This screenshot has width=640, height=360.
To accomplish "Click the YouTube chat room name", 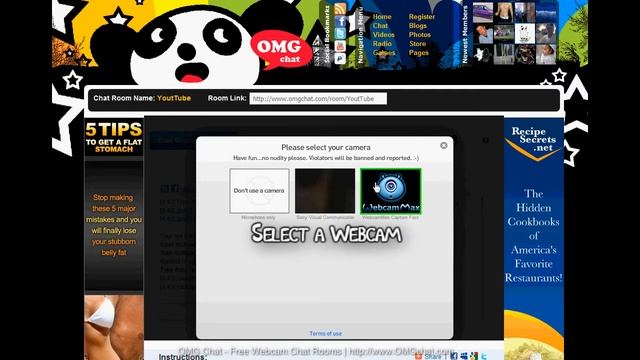I will coord(174,98).
